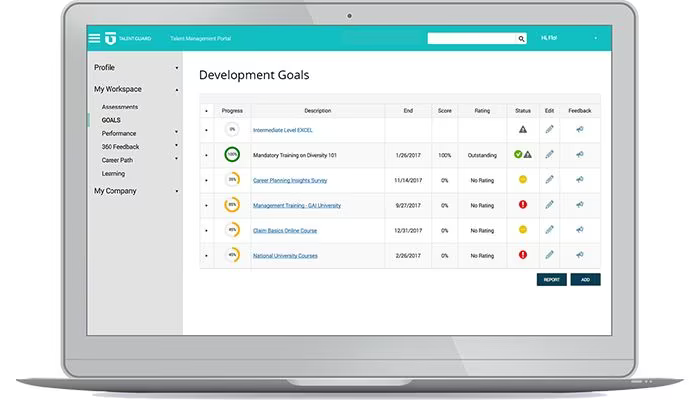Open the hamburger menu icon
The width and height of the screenshot is (700, 400).
click(x=94, y=38)
